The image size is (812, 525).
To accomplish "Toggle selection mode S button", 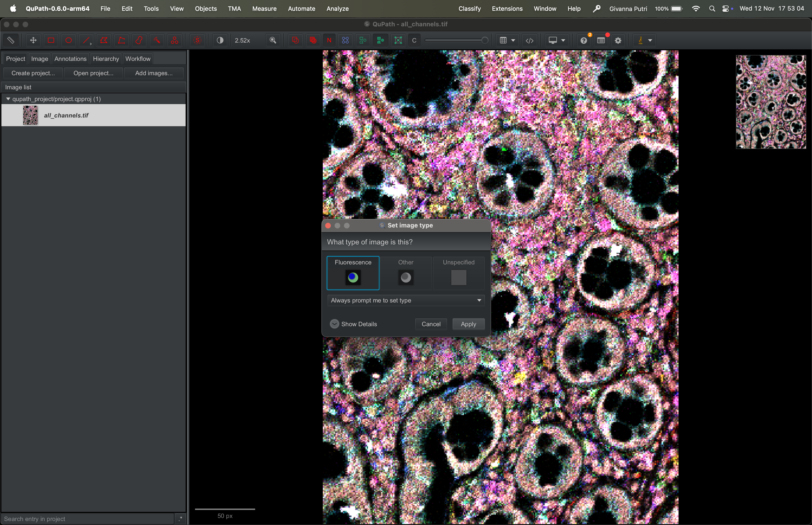I will [x=197, y=40].
